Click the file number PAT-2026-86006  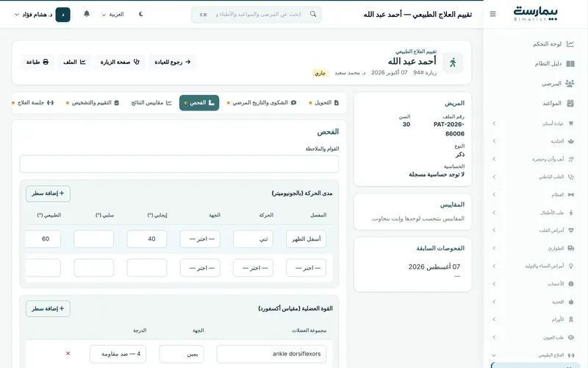point(449,129)
